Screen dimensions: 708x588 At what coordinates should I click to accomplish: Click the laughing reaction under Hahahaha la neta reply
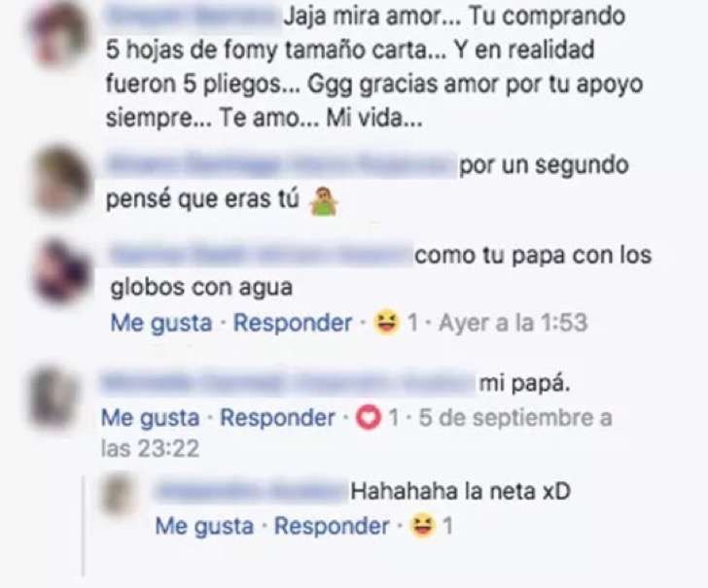pyautogui.click(x=423, y=526)
